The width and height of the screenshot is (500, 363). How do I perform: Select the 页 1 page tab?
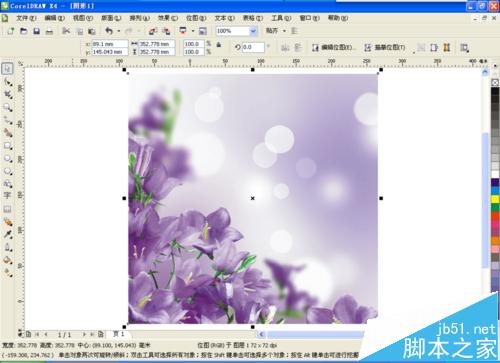119,334
